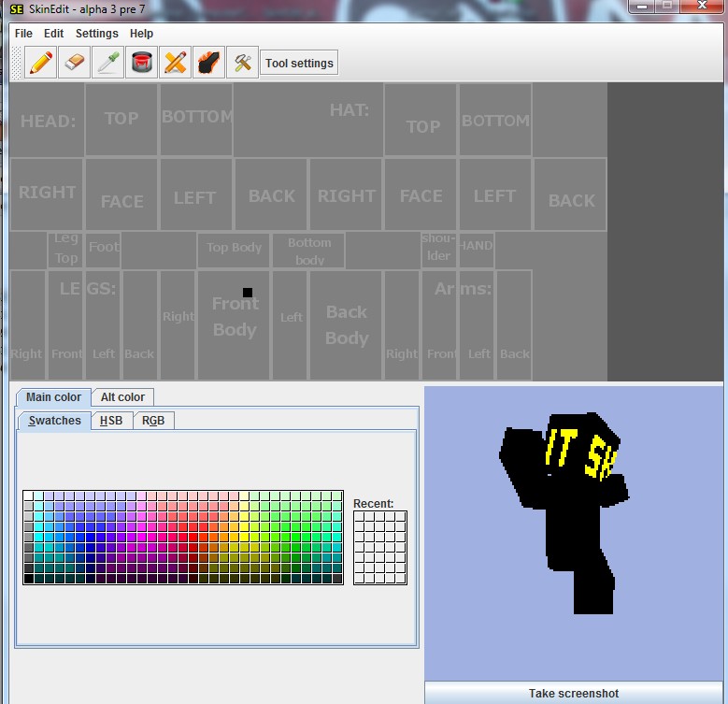Select the black and orange burn tool icon
This screenshot has width=728, height=704.
click(x=209, y=63)
